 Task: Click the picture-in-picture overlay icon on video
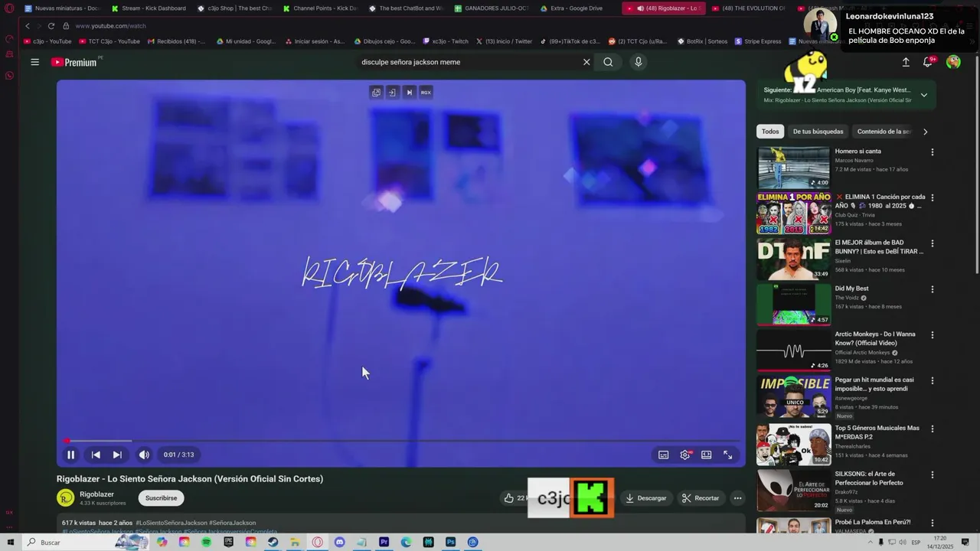tap(376, 93)
